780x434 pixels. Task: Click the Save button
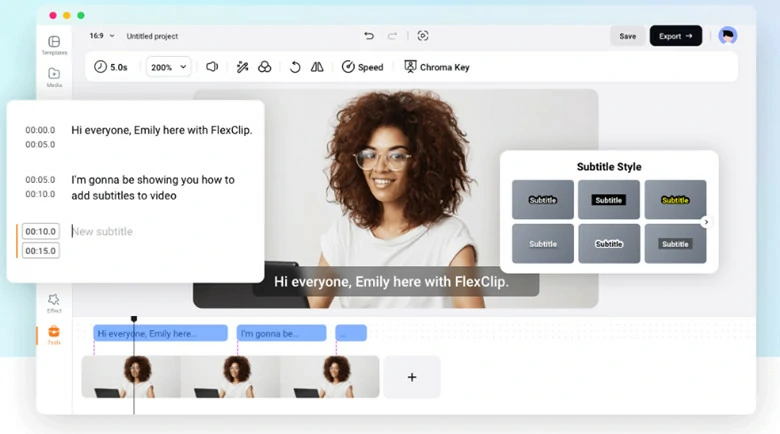click(x=627, y=36)
